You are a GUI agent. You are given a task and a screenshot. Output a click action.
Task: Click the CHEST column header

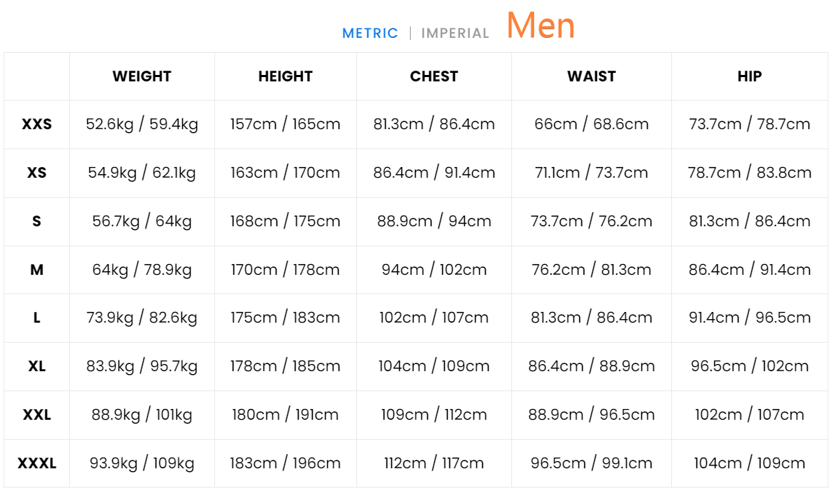click(x=434, y=76)
